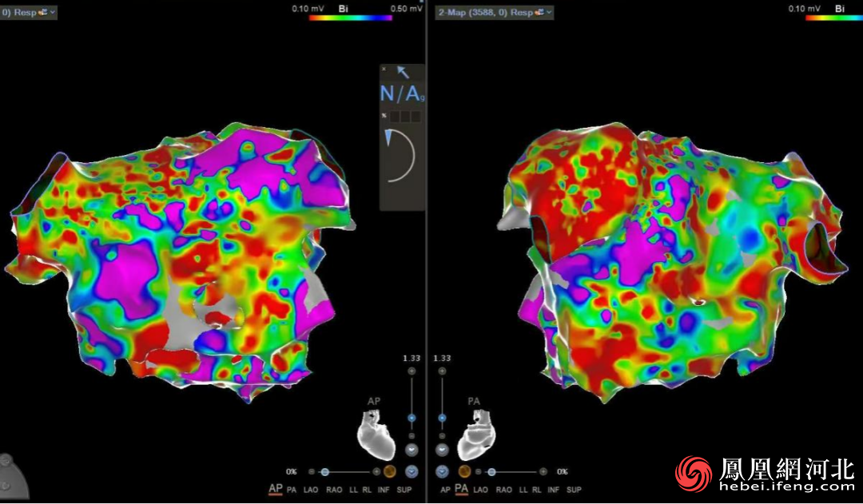Screen dimensions: 863x504
Task: Click the 1.33 zoom value in right pane
Action: (442, 358)
